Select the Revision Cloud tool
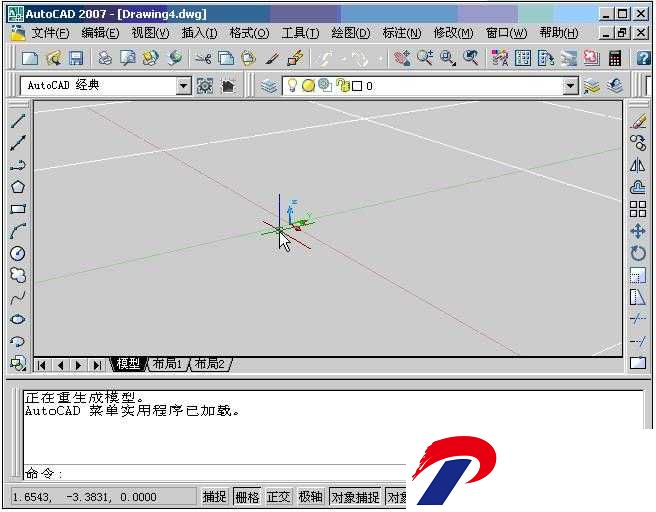The height and width of the screenshot is (512, 656). 18,275
